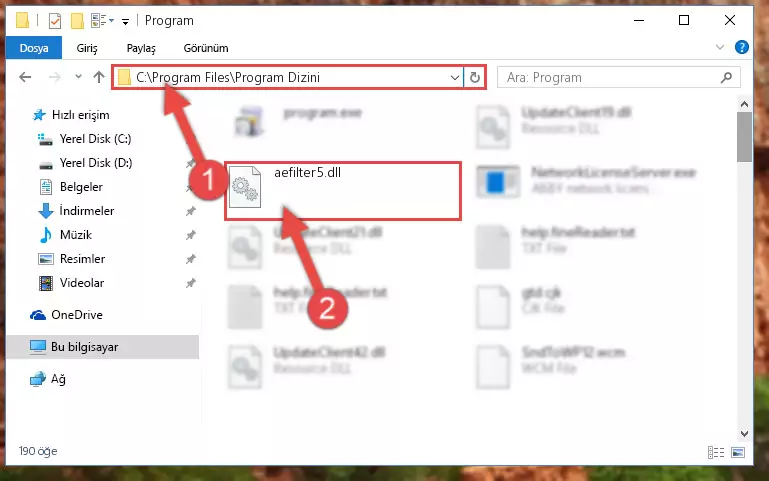Click the search magnifier icon
The image size is (769, 481).
point(726,77)
